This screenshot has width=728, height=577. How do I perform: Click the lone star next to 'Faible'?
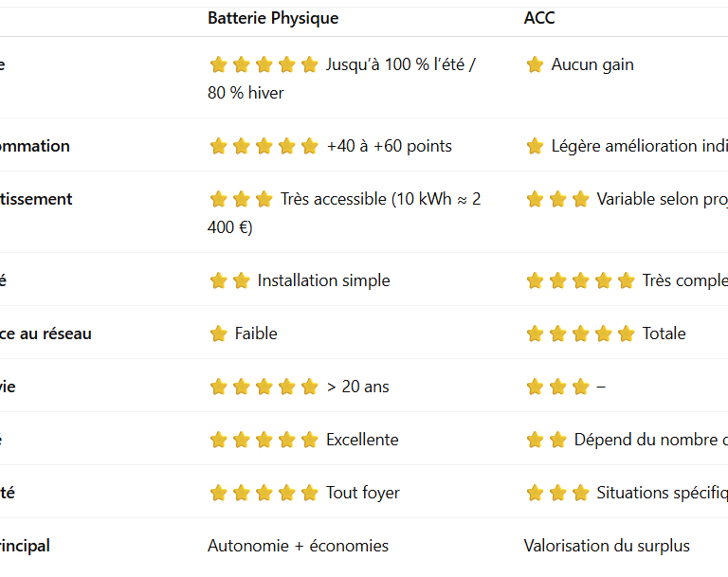coord(219,334)
